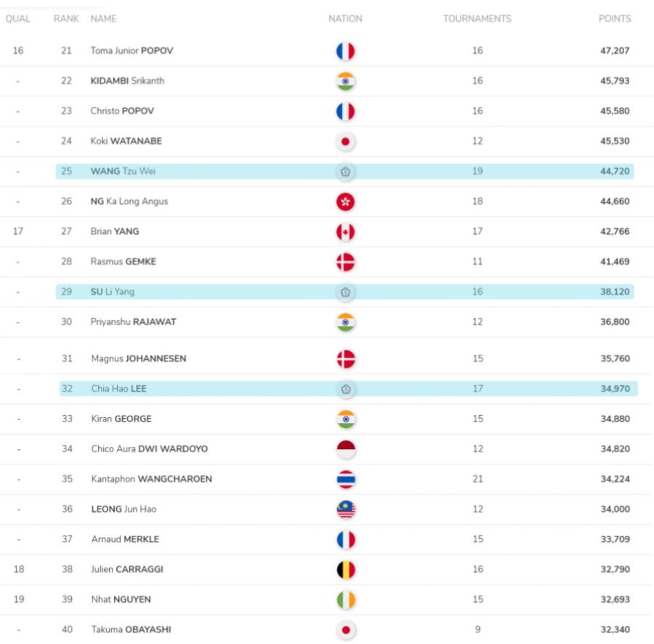This screenshot has height=644, width=654.
Task: Click Belgium flag beside Julien Carraggi
Action: (345, 570)
